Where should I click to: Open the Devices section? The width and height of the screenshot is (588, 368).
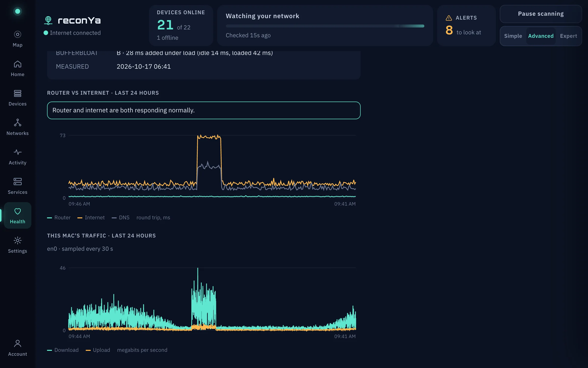[x=17, y=98]
